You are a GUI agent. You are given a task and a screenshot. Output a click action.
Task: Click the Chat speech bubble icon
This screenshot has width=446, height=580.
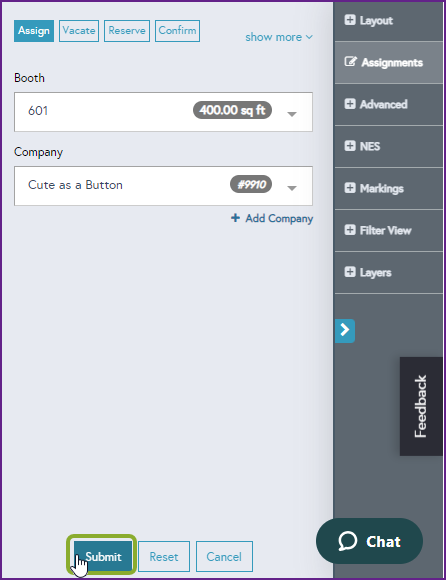pos(348,541)
